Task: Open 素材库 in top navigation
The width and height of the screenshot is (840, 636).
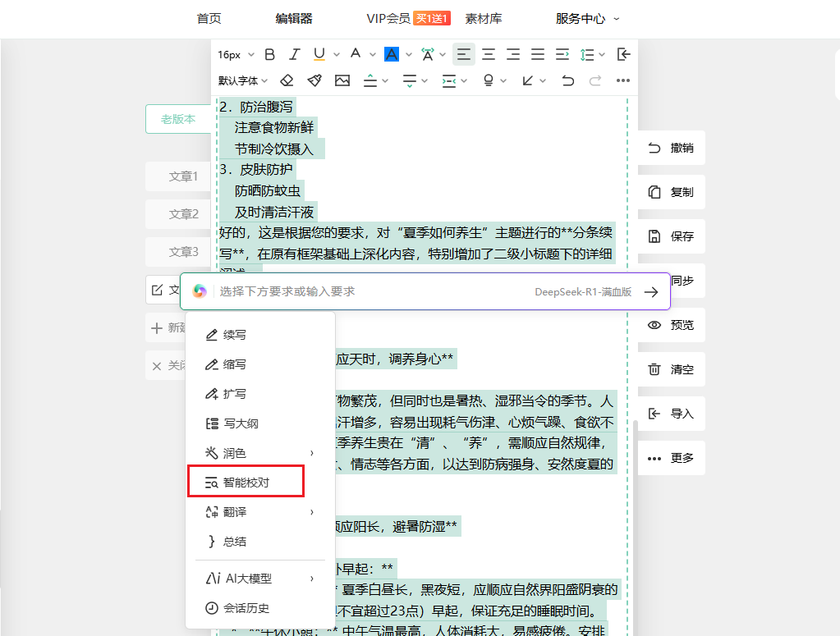Action: pyautogui.click(x=483, y=19)
